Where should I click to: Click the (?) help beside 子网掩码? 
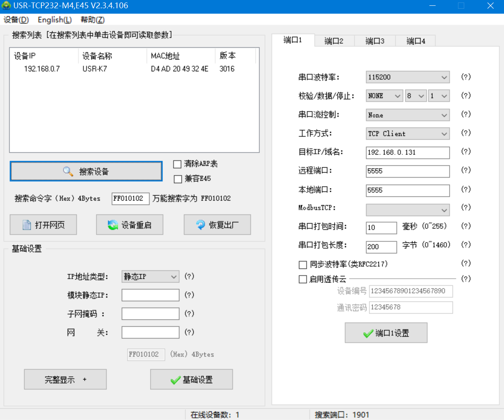[x=189, y=313]
